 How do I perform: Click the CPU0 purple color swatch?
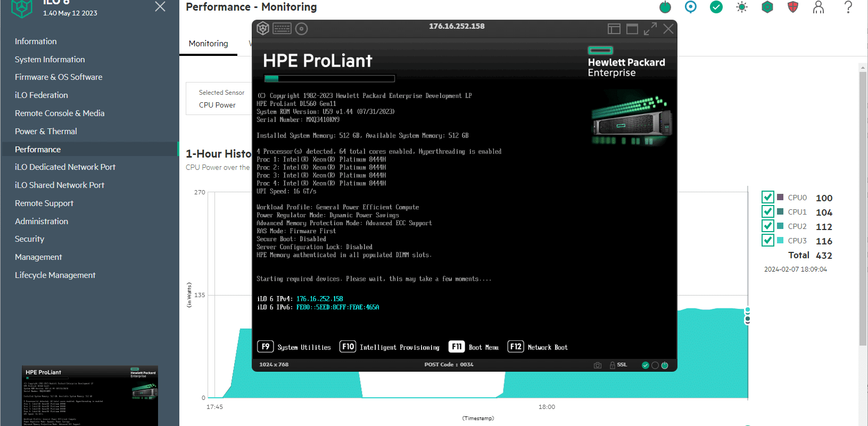click(780, 197)
